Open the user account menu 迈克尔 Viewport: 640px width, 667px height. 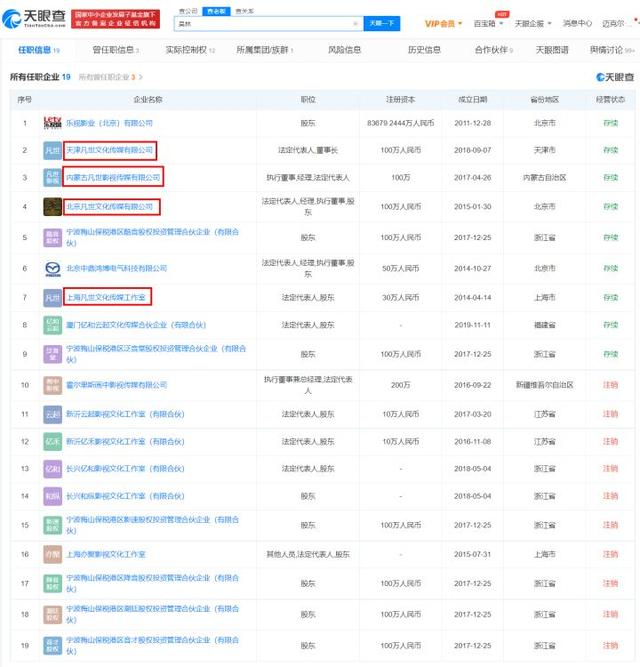coord(616,23)
